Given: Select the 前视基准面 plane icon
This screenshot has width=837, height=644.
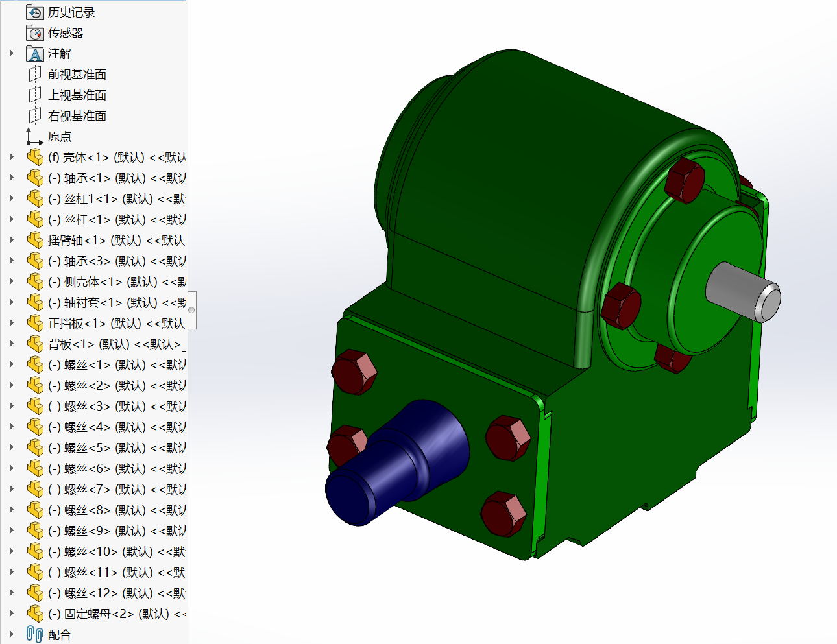Looking at the screenshot, I should tap(35, 75).
